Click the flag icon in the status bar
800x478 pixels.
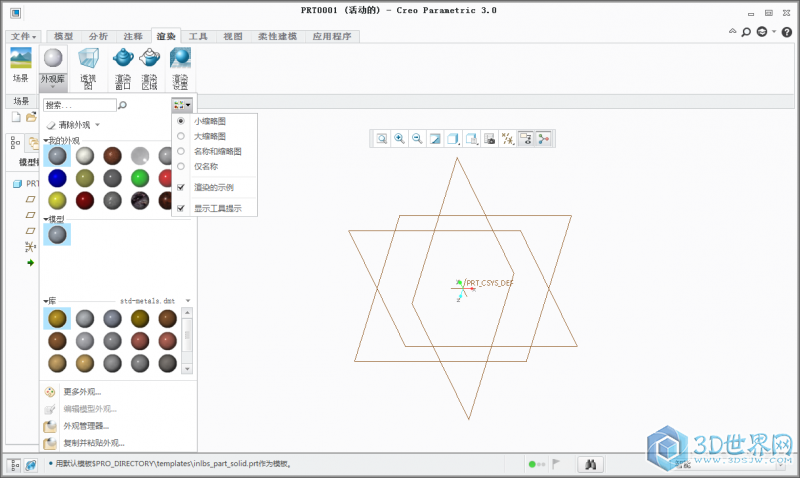point(556,464)
